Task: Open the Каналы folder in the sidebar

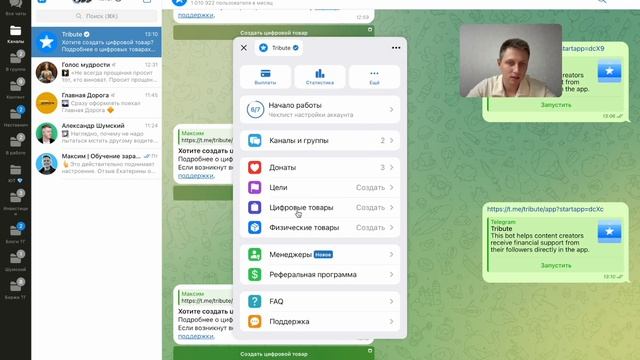Action: coord(16,34)
